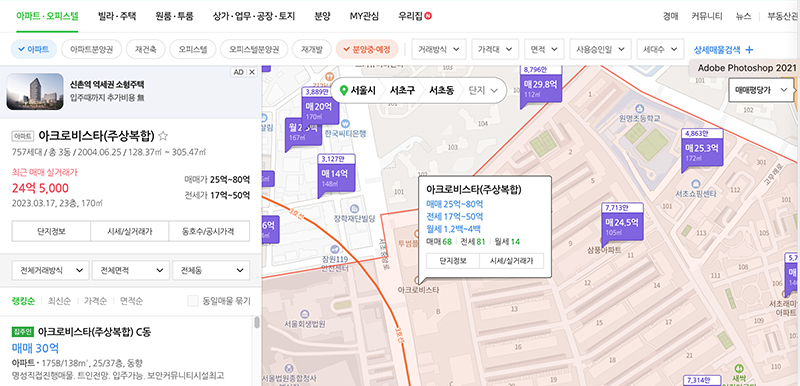Toggle the 아파트분양권 filter chip
Screen dimensions: 800x386
[x=91, y=49]
